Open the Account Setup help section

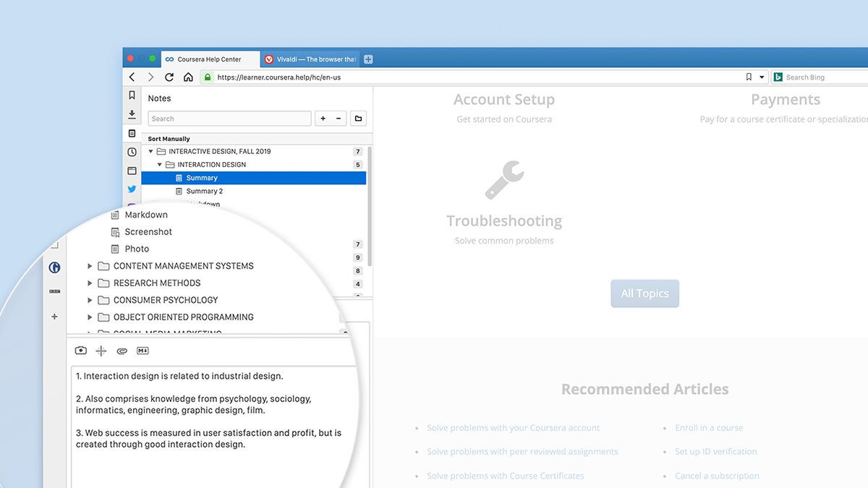click(504, 100)
